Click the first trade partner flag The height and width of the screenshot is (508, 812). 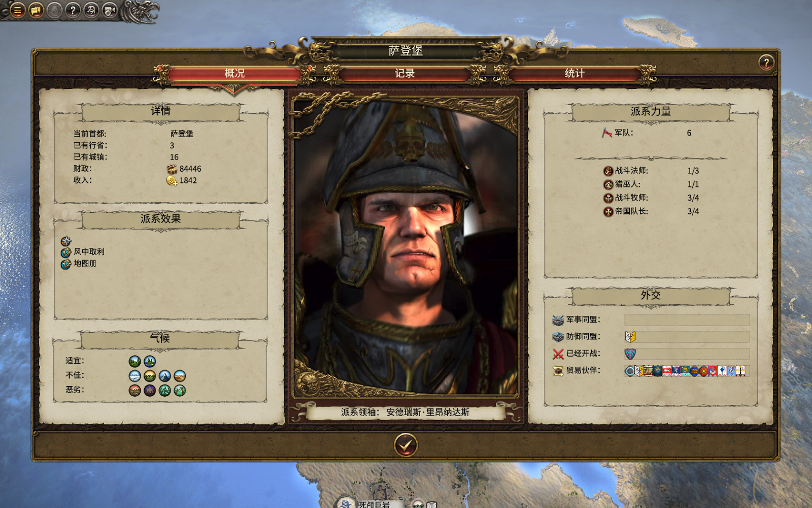click(x=630, y=371)
